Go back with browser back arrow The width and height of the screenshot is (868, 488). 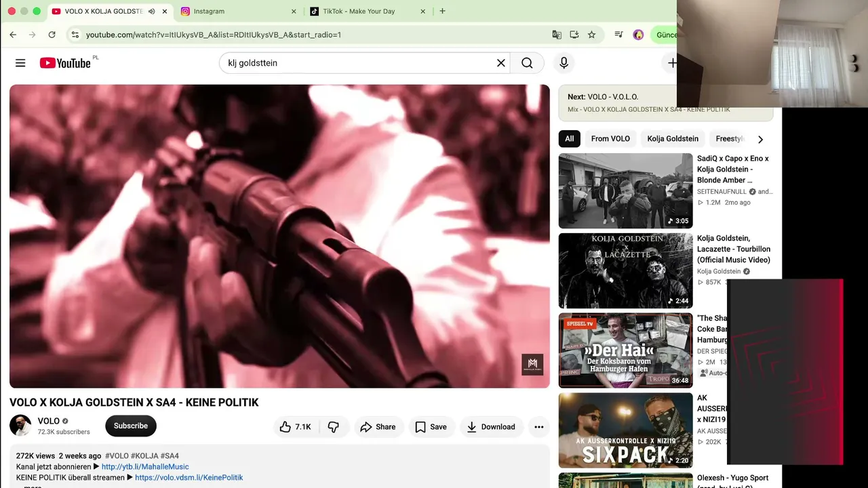tap(13, 35)
